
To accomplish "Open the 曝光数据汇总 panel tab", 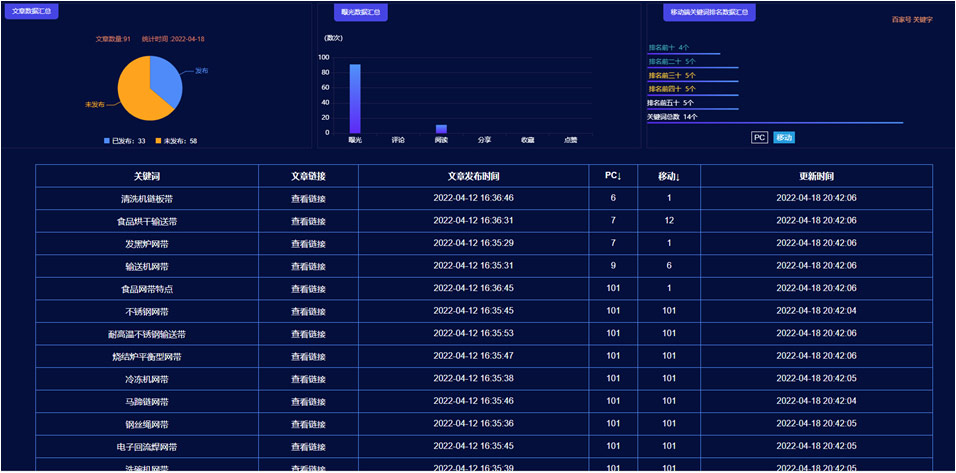I will click(360, 12).
